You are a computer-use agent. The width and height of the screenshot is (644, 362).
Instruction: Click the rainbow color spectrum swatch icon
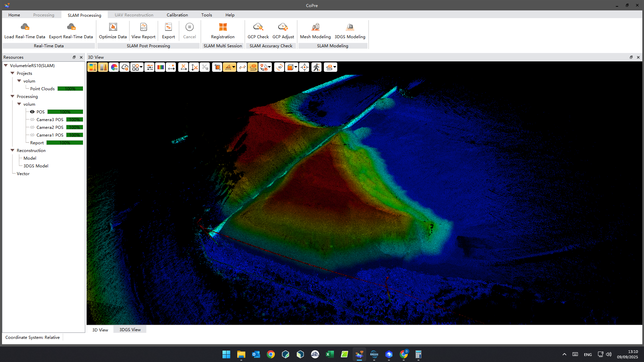tap(160, 67)
